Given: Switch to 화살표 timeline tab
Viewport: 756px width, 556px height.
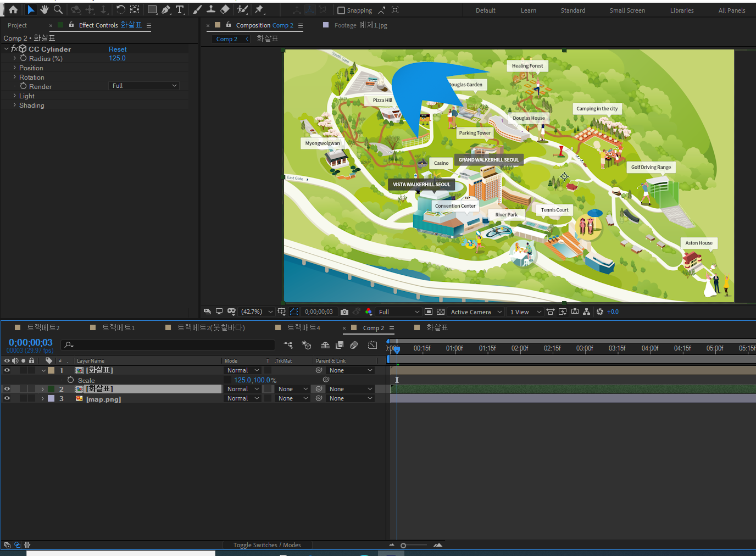Looking at the screenshot, I should [x=437, y=327].
